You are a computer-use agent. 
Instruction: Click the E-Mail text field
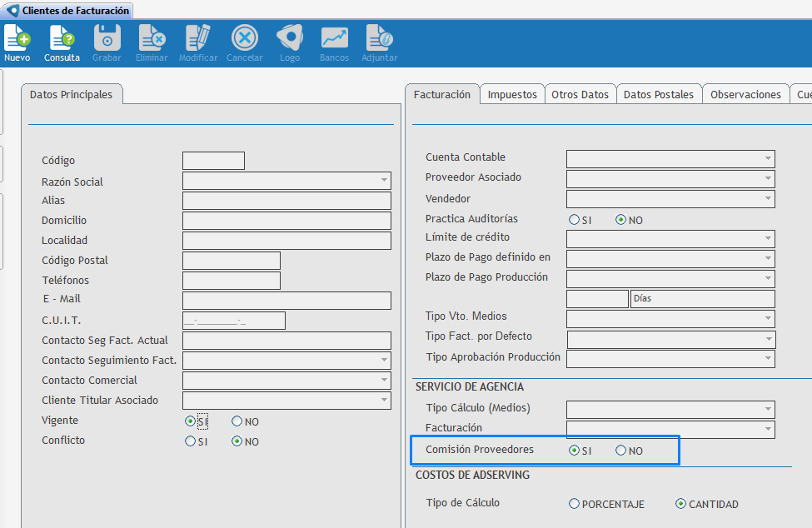pos(286,301)
